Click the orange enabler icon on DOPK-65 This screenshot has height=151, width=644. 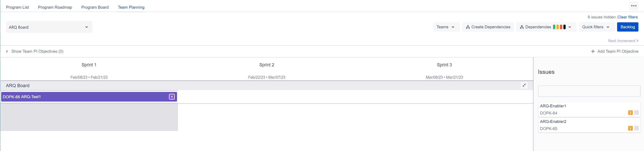point(630,128)
